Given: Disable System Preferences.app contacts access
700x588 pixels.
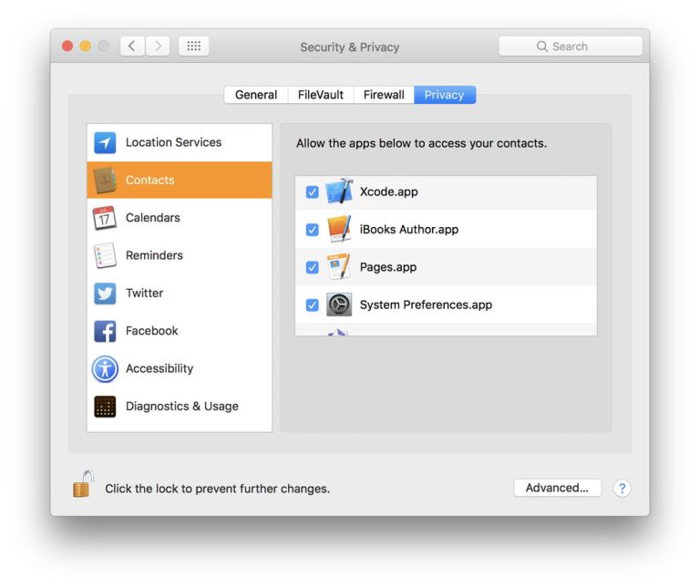Looking at the screenshot, I should coord(312,304).
